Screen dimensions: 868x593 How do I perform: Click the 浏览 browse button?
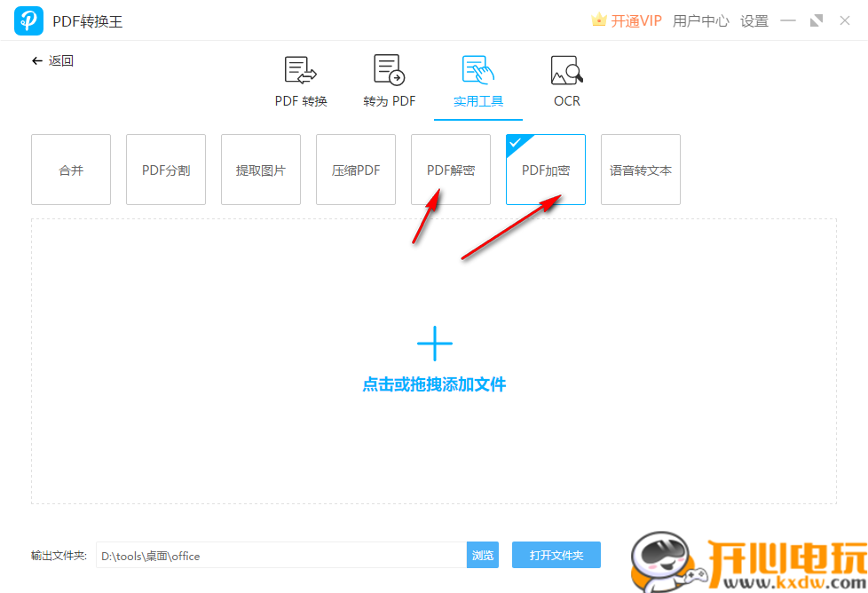click(x=483, y=554)
